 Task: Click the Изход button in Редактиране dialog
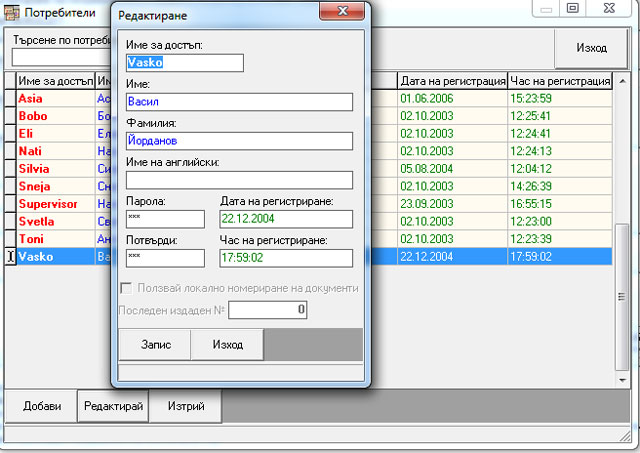[x=227, y=344]
